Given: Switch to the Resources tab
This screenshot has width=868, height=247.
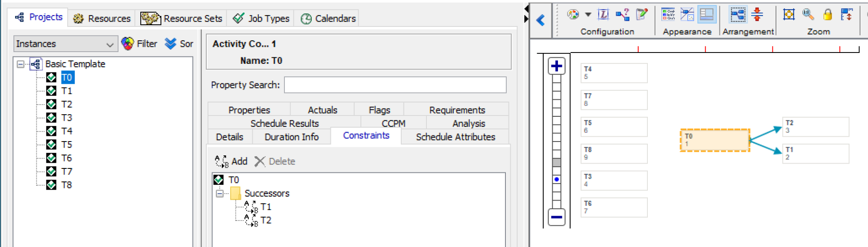Looking at the screenshot, I should coord(102,18).
